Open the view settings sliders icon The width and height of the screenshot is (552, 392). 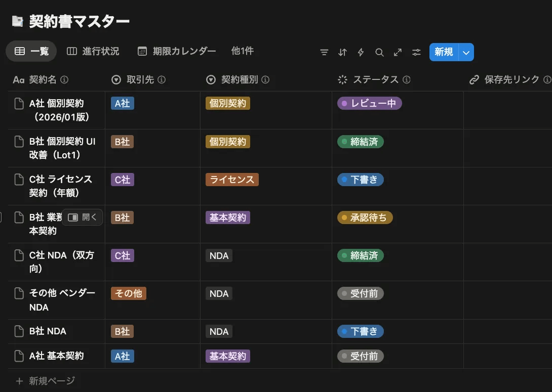pos(416,52)
